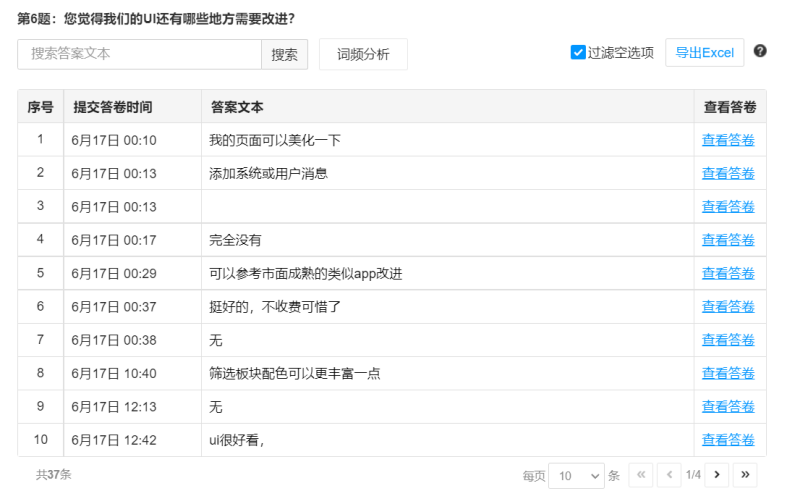The height and width of the screenshot is (491, 788).
Task: Open 查看答卷 link for row 7
Action: [728, 340]
